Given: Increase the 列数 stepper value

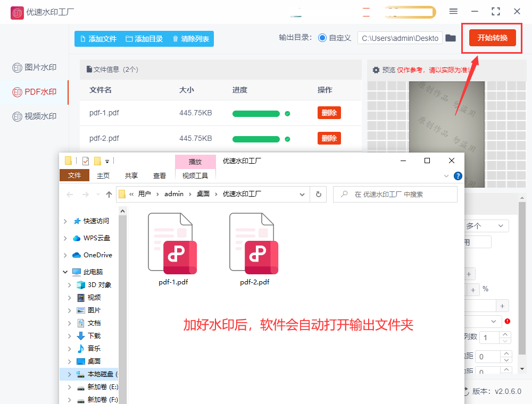Looking at the screenshot, I should 505,334.
